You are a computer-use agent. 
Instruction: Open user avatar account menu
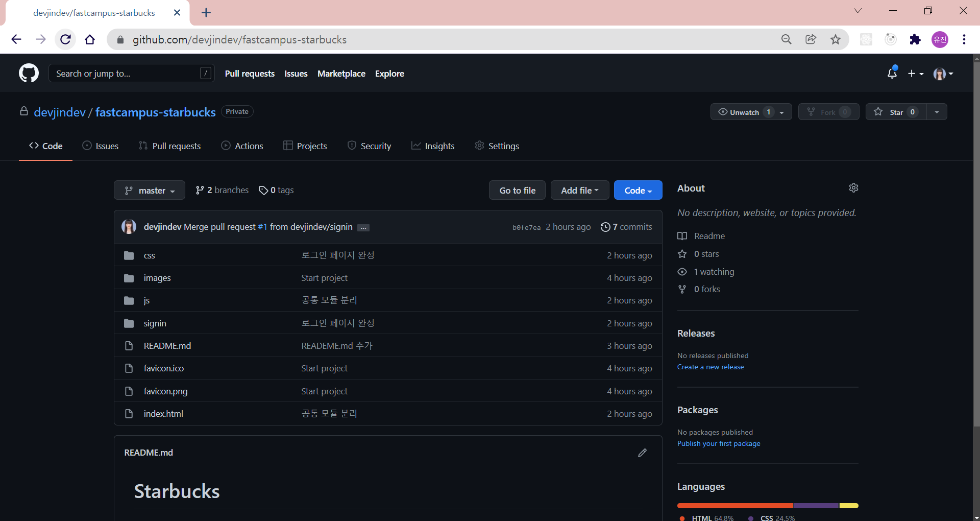(943, 74)
